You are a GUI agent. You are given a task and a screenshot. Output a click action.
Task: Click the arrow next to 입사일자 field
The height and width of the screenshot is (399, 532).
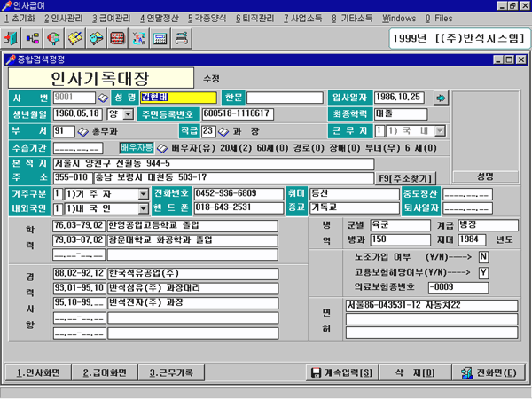coord(441,97)
